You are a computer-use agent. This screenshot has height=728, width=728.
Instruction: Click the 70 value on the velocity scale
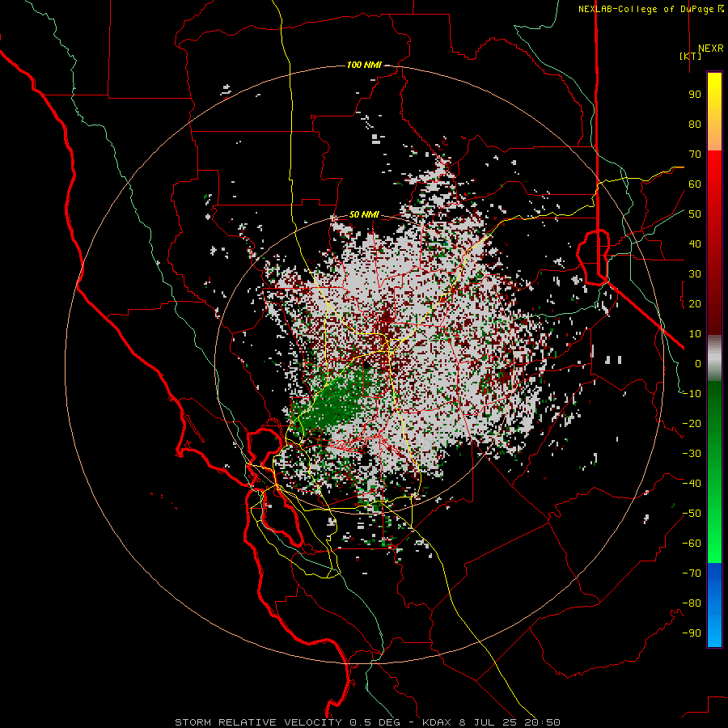pos(695,154)
